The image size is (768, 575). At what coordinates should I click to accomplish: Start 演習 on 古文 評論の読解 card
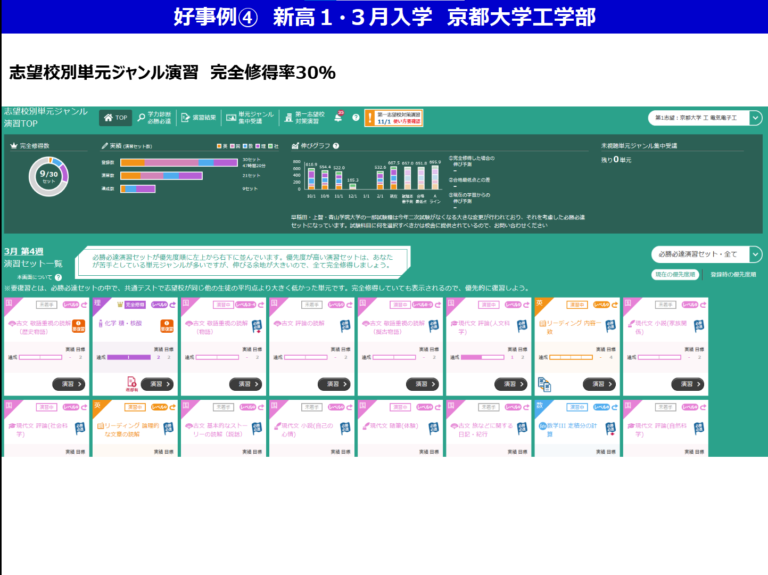click(x=334, y=384)
